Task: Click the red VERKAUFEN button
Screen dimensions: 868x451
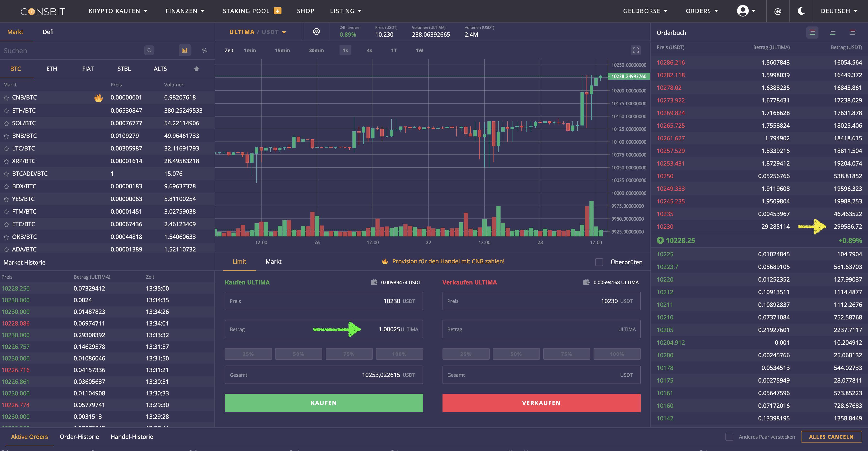Action: point(541,403)
